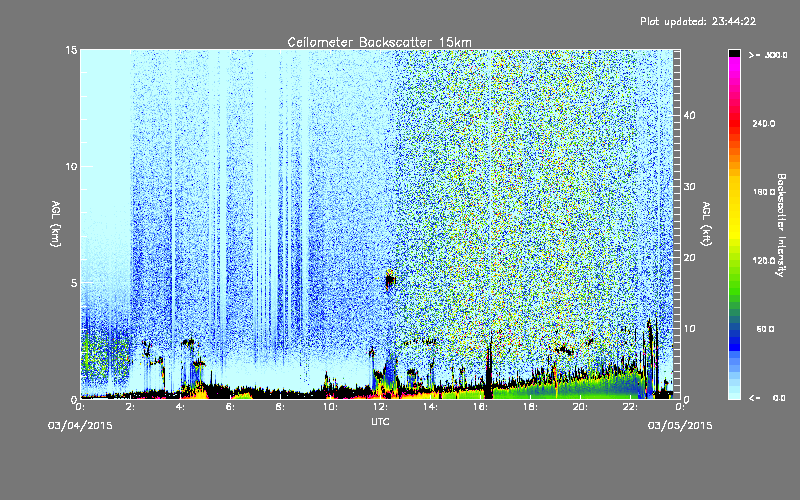
Task: Pick the black top segment of the colorbar
Action: [734, 53]
